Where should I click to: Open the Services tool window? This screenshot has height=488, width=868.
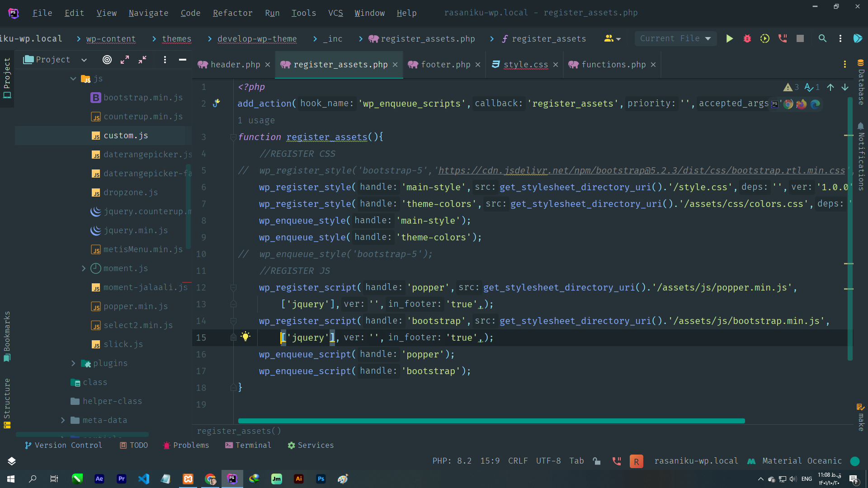pos(311,445)
